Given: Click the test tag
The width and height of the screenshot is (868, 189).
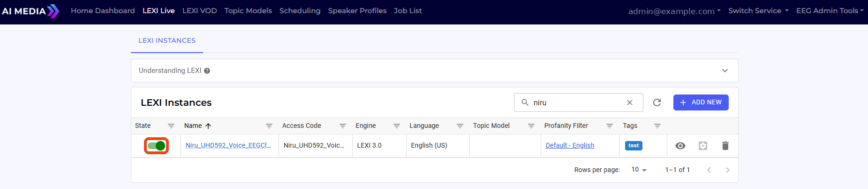Looking at the screenshot, I should [x=634, y=146].
